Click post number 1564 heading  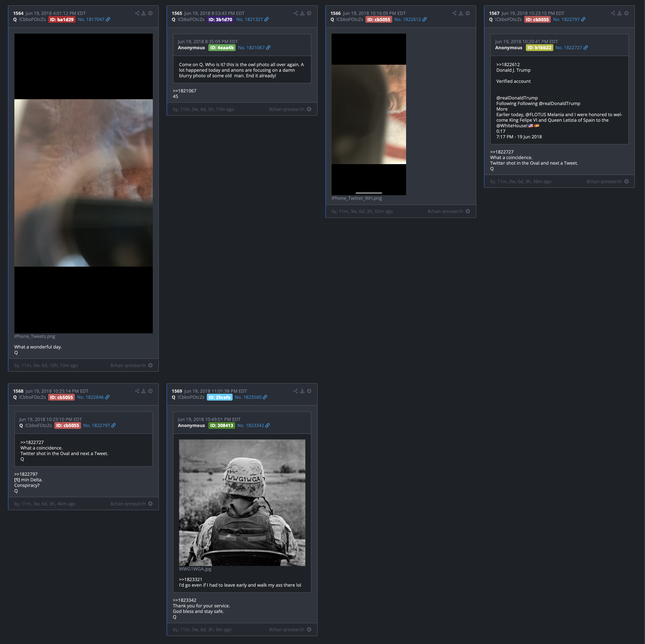pyautogui.click(x=18, y=13)
